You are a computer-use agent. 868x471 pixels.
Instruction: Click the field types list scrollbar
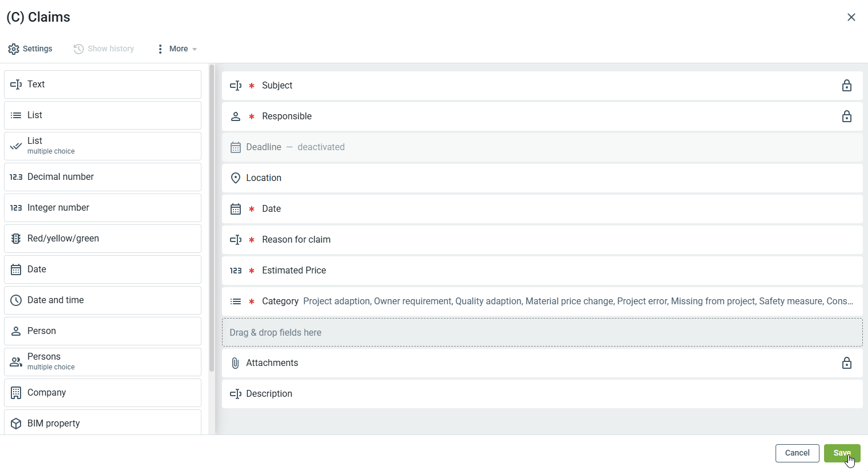click(212, 217)
